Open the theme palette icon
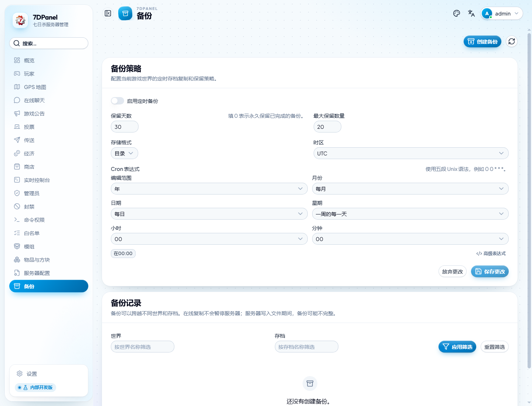The height and width of the screenshot is (406, 532). tap(457, 13)
